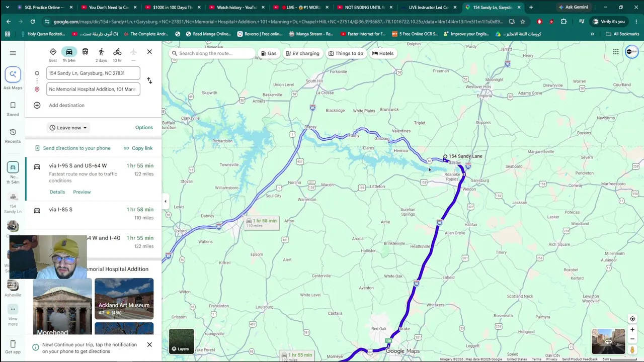
Task: Switch to the SQL Practice Online tab
Action: [44, 7]
